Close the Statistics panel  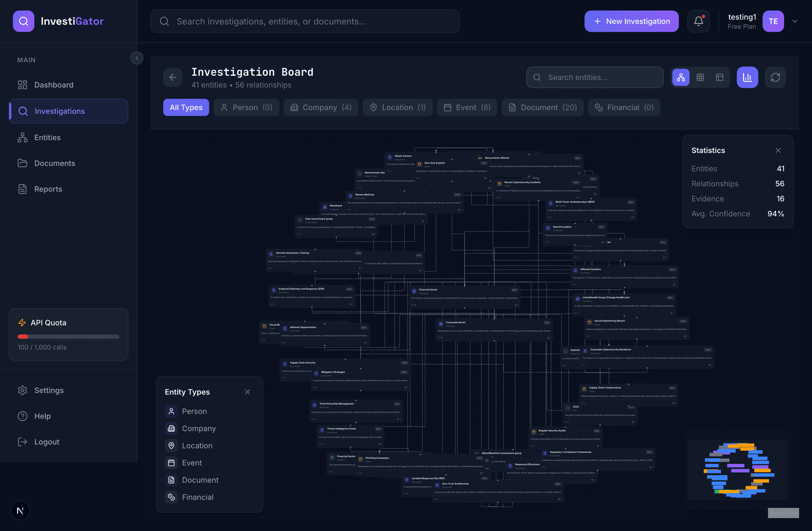click(778, 151)
